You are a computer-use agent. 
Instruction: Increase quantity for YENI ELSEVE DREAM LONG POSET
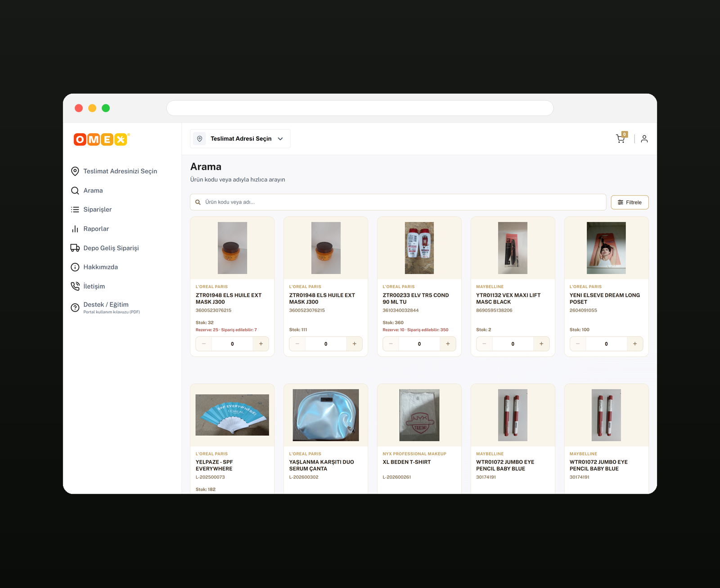pos(635,344)
